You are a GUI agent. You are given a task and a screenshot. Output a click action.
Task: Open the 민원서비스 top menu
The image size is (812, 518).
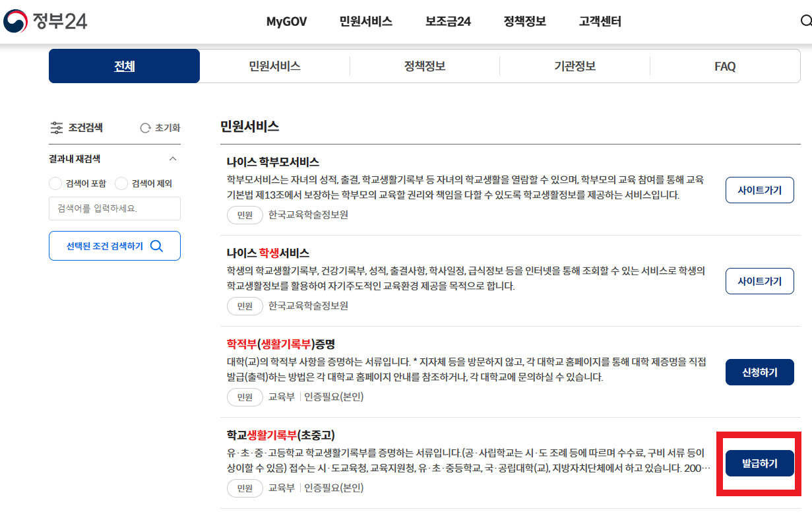366,21
